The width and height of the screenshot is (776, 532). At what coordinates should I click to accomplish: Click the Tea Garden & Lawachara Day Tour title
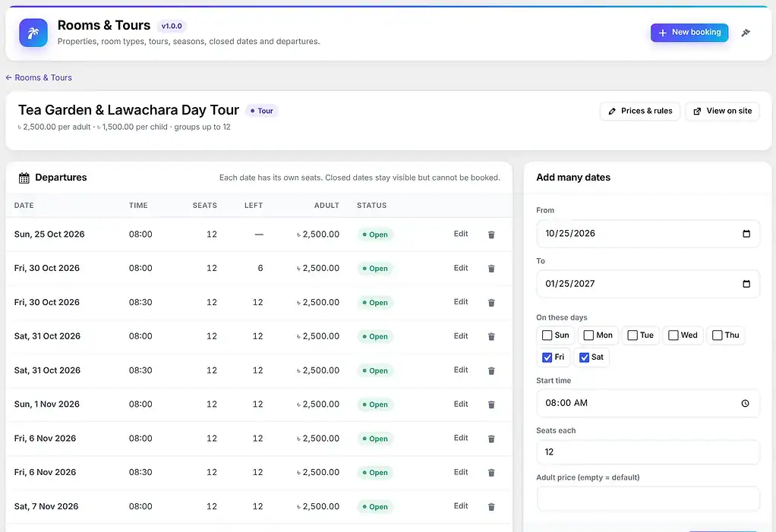point(128,110)
